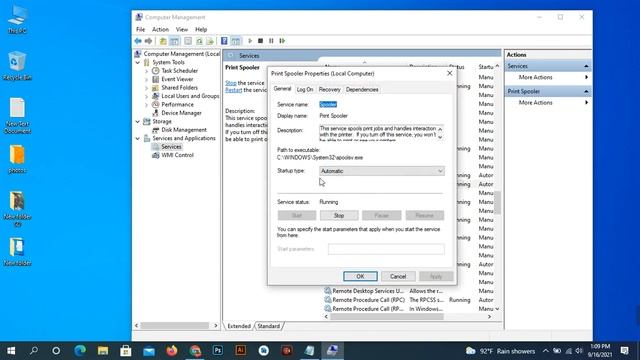Image resolution: width=640 pixels, height=360 pixels.
Task: Click the Restart Service toolbar icon
Action: [x=282, y=41]
